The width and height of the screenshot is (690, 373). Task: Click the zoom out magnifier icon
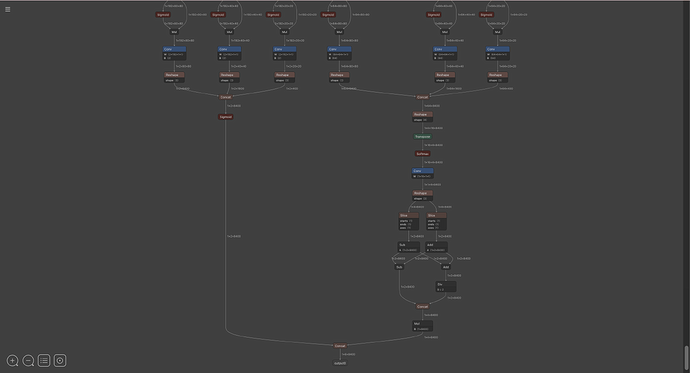pos(28,361)
